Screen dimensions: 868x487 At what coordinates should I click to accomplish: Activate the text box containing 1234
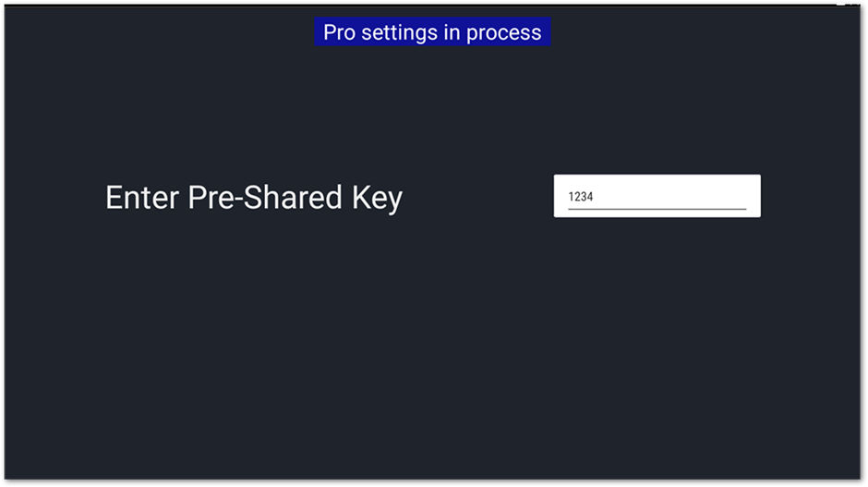[x=657, y=196]
